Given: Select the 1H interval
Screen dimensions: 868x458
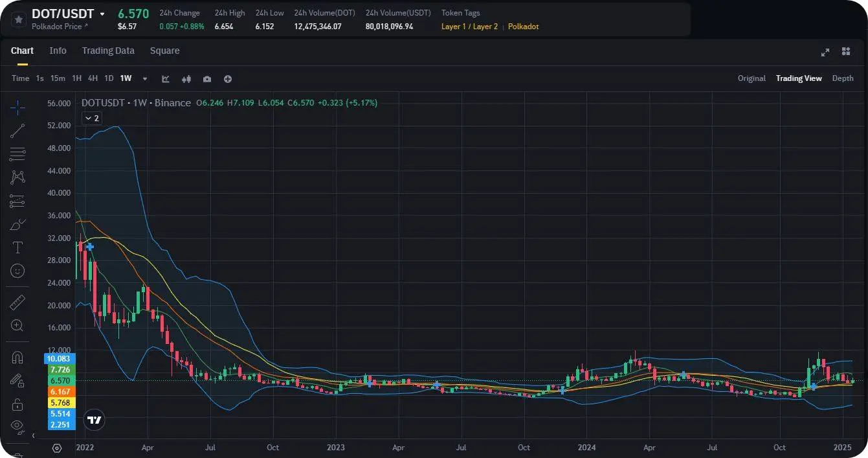Looking at the screenshot, I should coord(76,78).
